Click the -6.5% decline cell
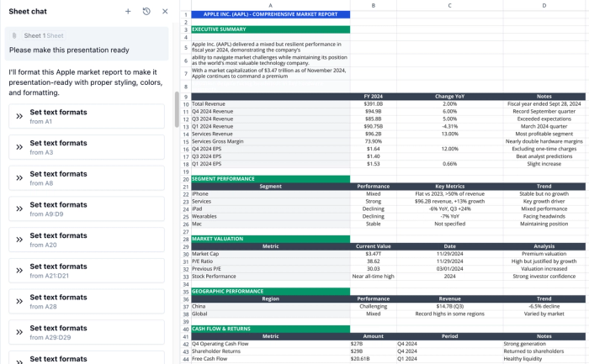The height and width of the screenshot is (364, 589). [544, 306]
